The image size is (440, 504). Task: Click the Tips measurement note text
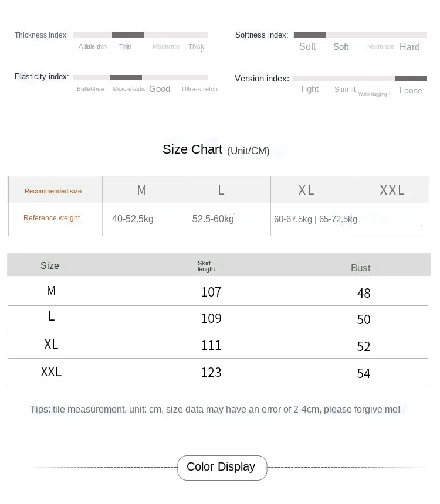215,410
